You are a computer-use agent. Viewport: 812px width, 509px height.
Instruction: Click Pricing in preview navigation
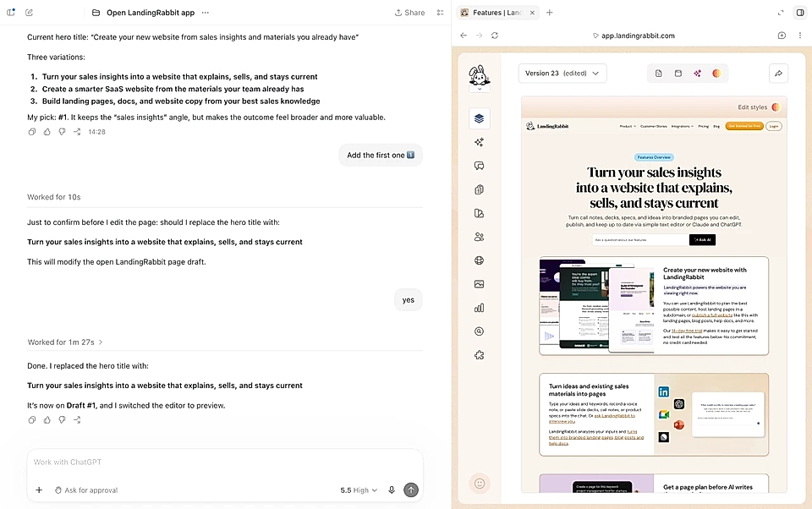[x=703, y=126]
